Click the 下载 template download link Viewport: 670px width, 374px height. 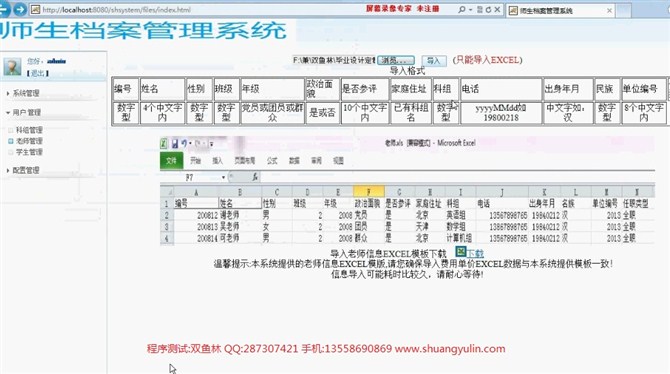click(475, 253)
